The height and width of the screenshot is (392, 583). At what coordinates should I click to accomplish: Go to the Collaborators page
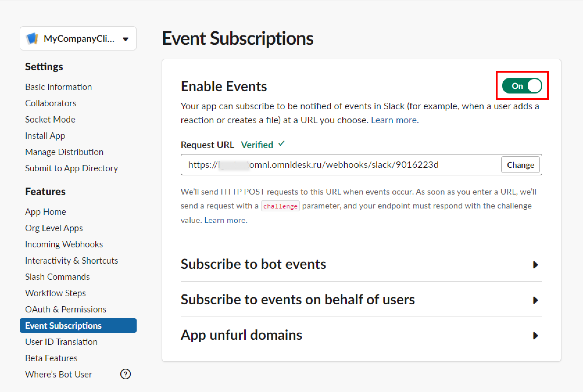[51, 103]
